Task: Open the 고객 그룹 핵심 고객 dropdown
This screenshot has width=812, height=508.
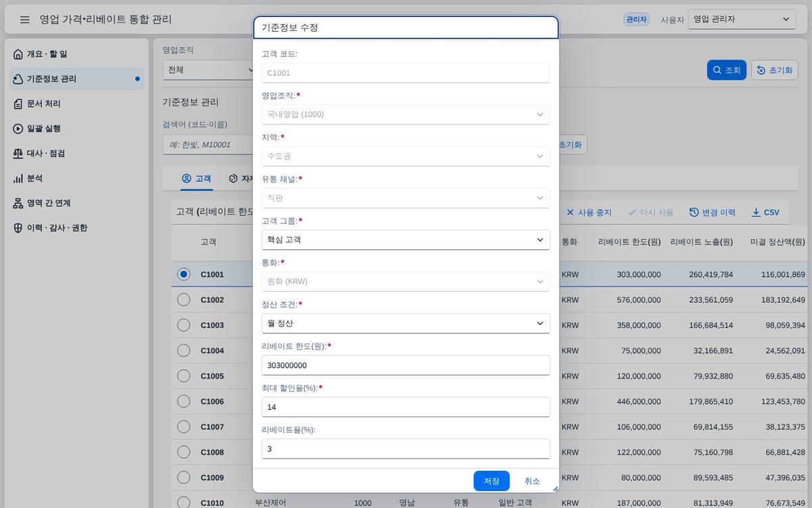Action: coord(405,240)
